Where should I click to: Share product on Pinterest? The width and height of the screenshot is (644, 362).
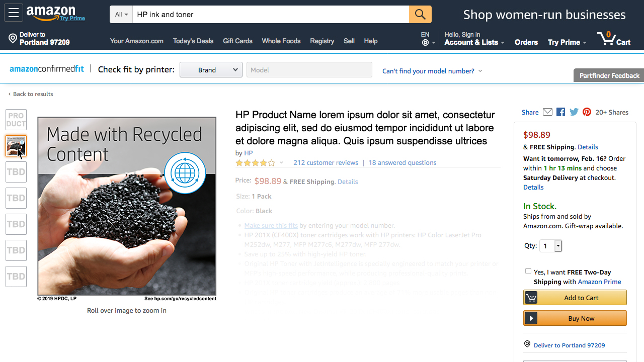pos(587,112)
